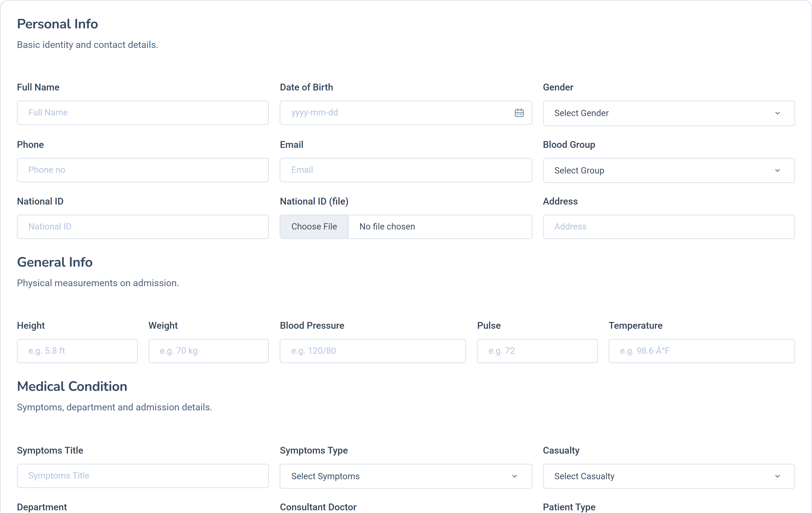
Task: Open the Select Gender dropdown
Action: tap(669, 114)
